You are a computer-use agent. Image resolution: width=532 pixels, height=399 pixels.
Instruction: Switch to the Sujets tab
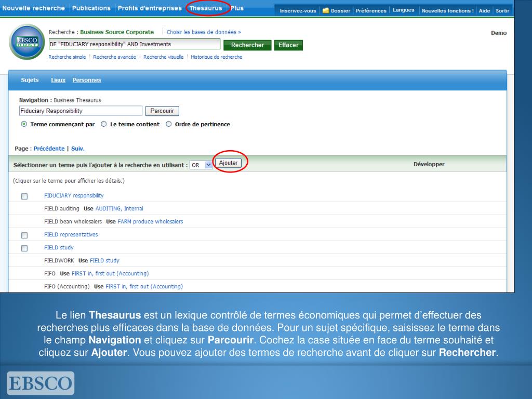(x=30, y=80)
